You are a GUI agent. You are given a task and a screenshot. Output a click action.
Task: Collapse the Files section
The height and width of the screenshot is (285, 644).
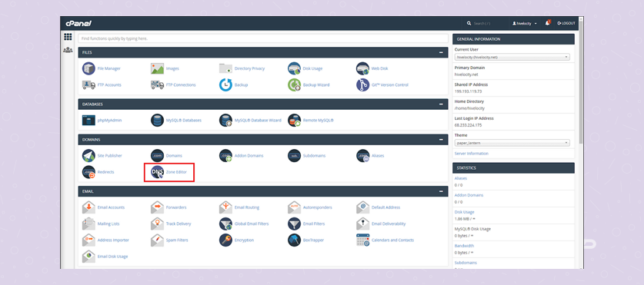coord(441,52)
